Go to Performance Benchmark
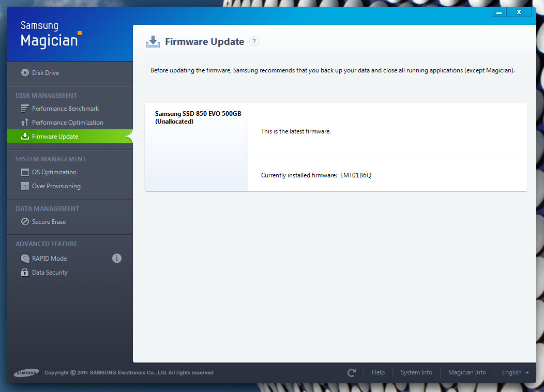 [x=70, y=109]
